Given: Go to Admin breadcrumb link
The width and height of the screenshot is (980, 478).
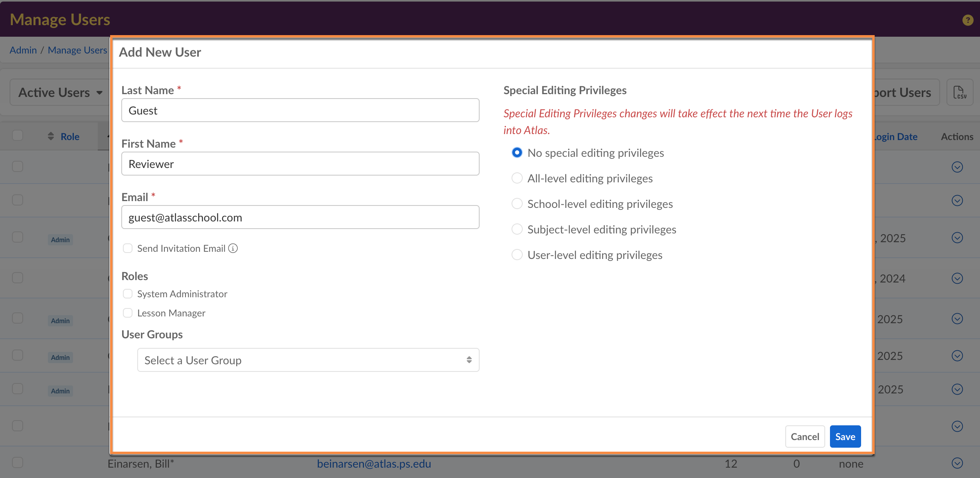Looking at the screenshot, I should (x=23, y=50).
